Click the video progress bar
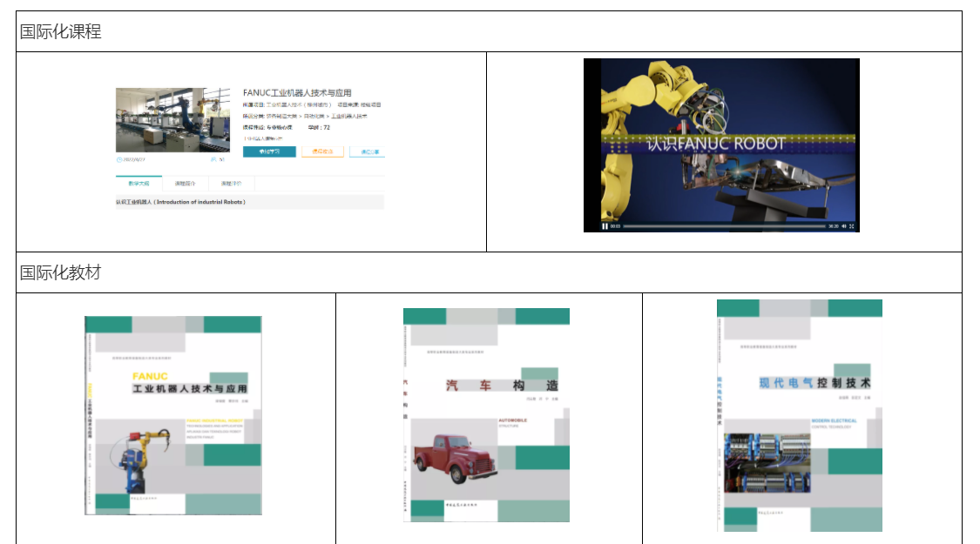Screen dimensions: 980x544 pos(725,226)
